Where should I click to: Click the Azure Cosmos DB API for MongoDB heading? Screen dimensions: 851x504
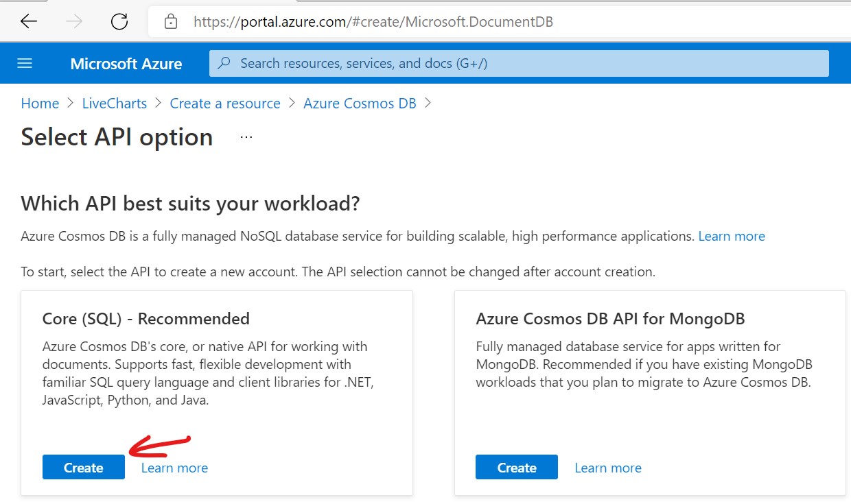(610, 319)
